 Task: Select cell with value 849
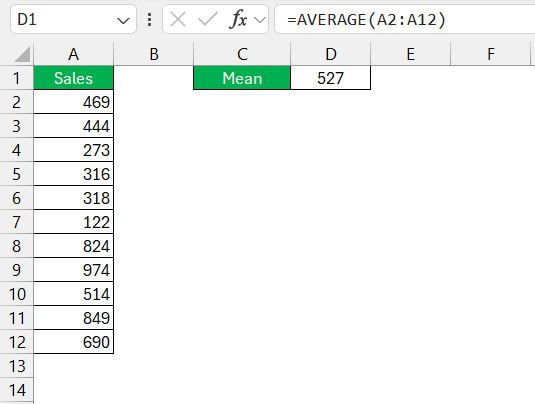[x=73, y=318]
